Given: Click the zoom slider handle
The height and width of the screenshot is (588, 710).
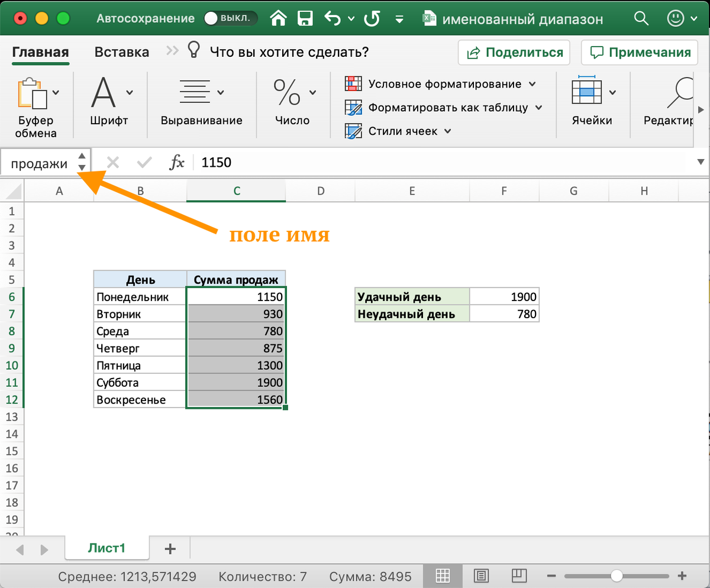Looking at the screenshot, I should (x=617, y=576).
